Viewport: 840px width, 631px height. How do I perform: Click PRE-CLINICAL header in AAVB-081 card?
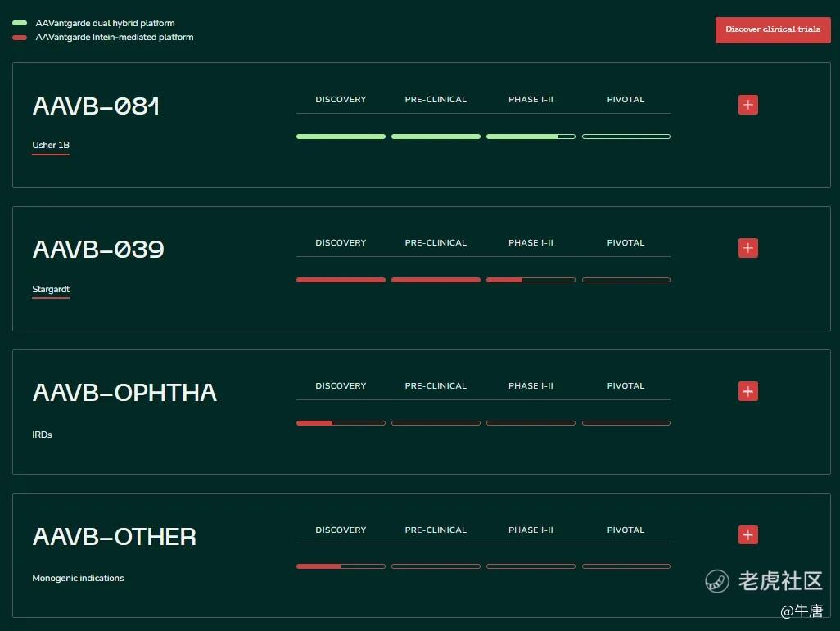click(436, 100)
